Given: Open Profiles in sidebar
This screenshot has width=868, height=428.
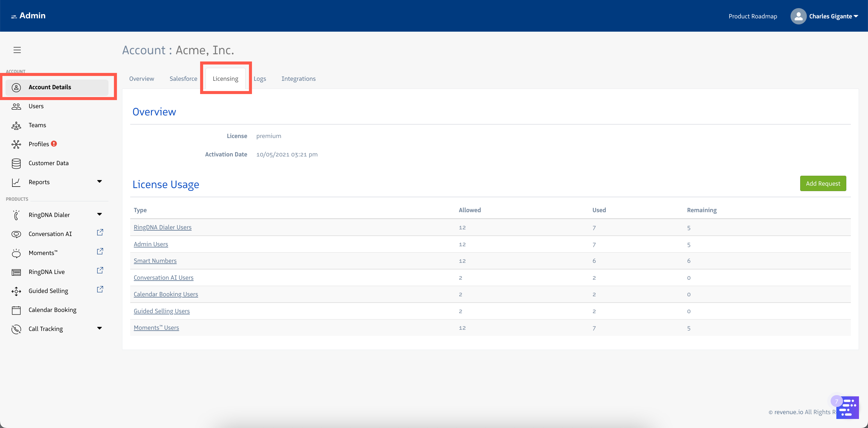Looking at the screenshot, I should (x=39, y=144).
